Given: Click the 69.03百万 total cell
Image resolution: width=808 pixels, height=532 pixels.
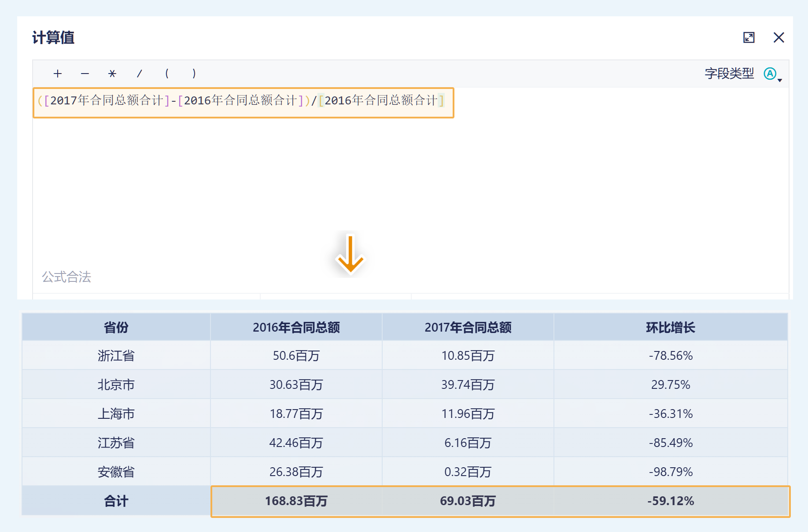Looking at the screenshot, I should 468,501.
